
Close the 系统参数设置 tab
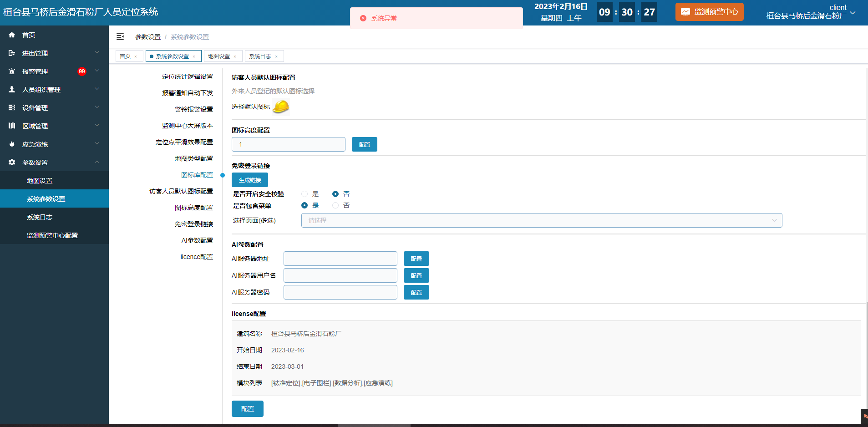[194, 56]
